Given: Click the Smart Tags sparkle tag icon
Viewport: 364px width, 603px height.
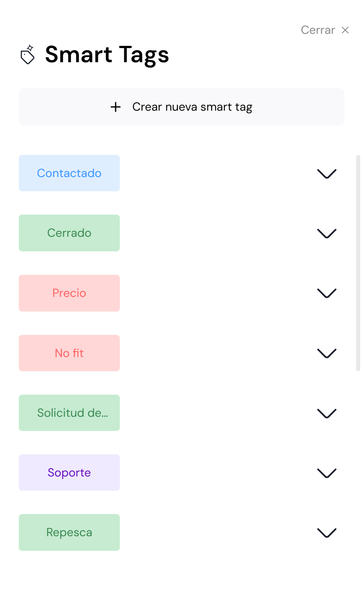Looking at the screenshot, I should point(28,55).
